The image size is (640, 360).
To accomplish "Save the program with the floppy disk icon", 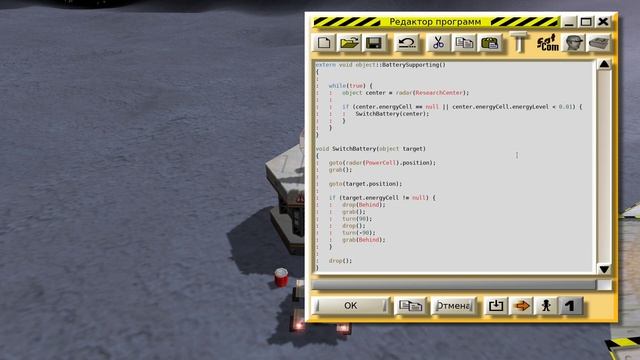I will pyautogui.click(x=374, y=43).
